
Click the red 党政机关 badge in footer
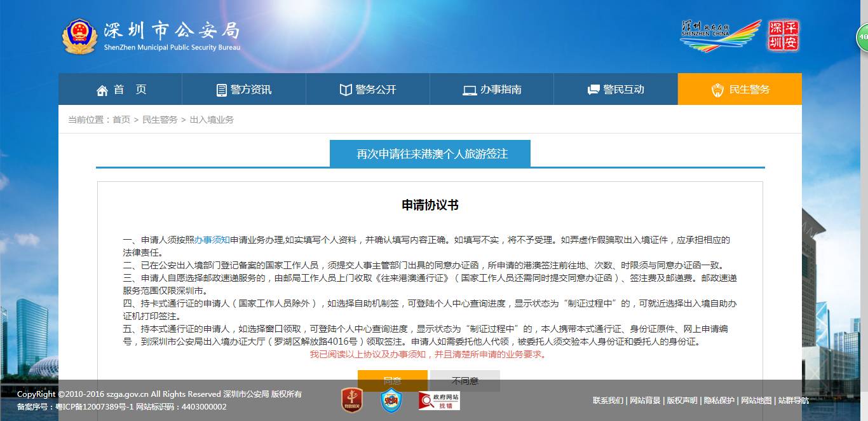351,400
